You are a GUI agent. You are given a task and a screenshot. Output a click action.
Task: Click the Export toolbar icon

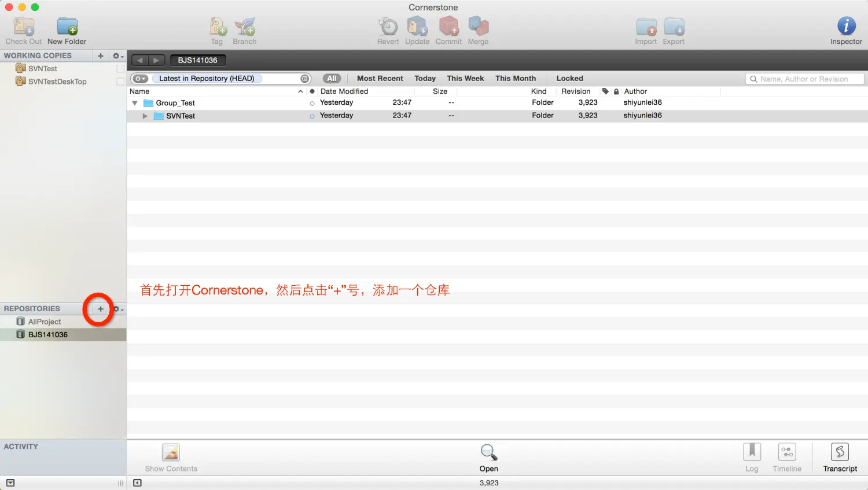click(x=674, y=27)
